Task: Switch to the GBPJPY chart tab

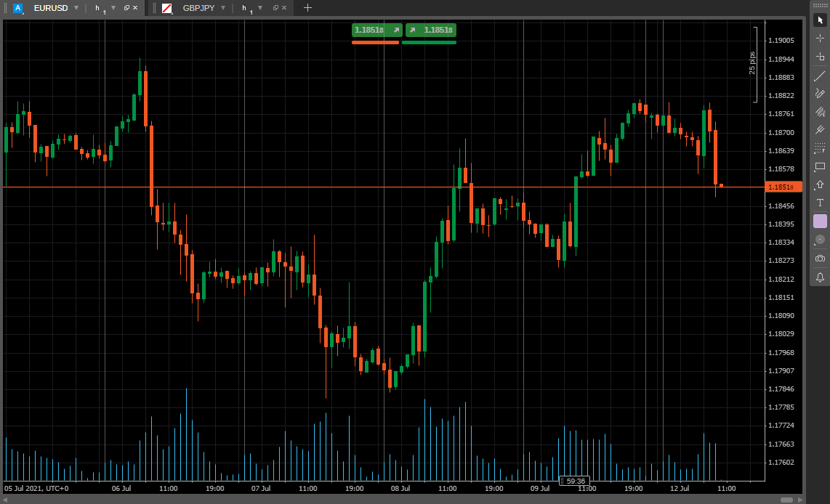Action: (x=200, y=8)
